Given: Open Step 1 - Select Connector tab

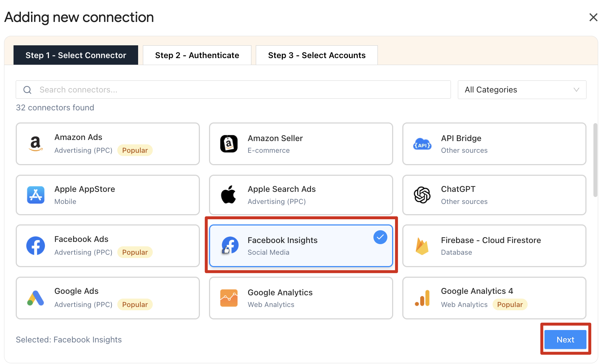Looking at the screenshot, I should tap(76, 55).
